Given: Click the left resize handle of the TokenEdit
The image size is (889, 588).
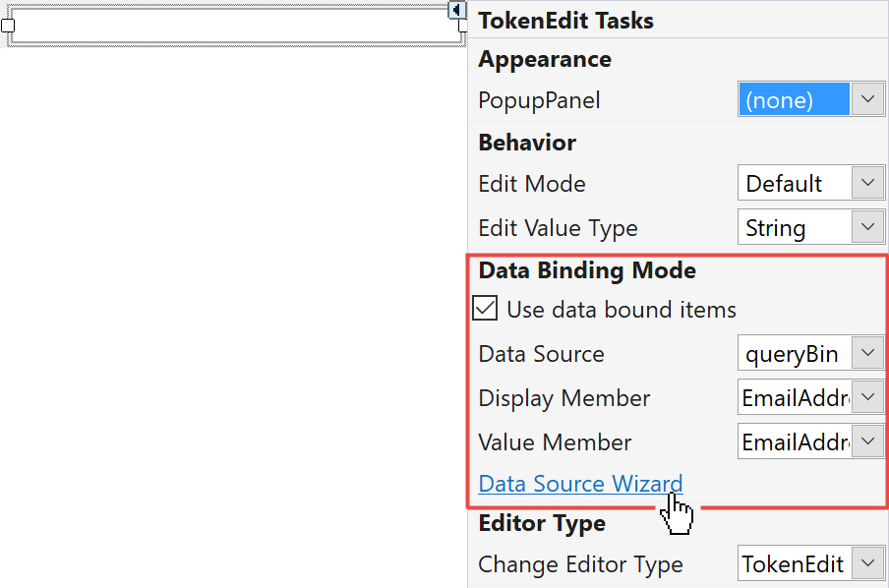Looking at the screenshot, I should pyautogui.click(x=8, y=26).
